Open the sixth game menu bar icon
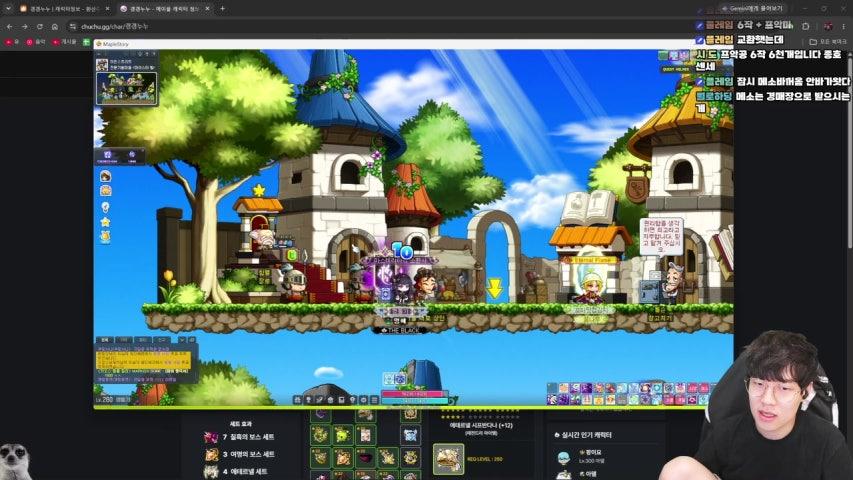The height and width of the screenshot is (480, 853). tap(353, 400)
